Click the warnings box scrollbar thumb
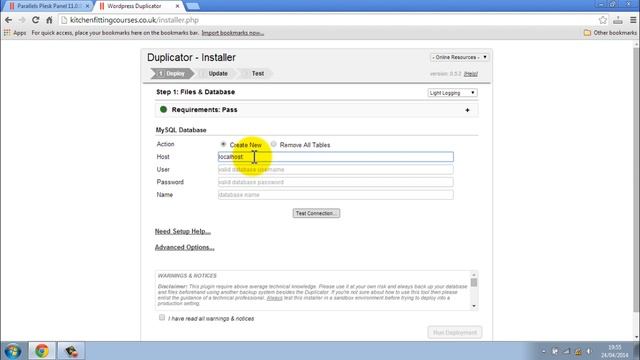This screenshot has height=360, width=640. pyautogui.click(x=474, y=282)
